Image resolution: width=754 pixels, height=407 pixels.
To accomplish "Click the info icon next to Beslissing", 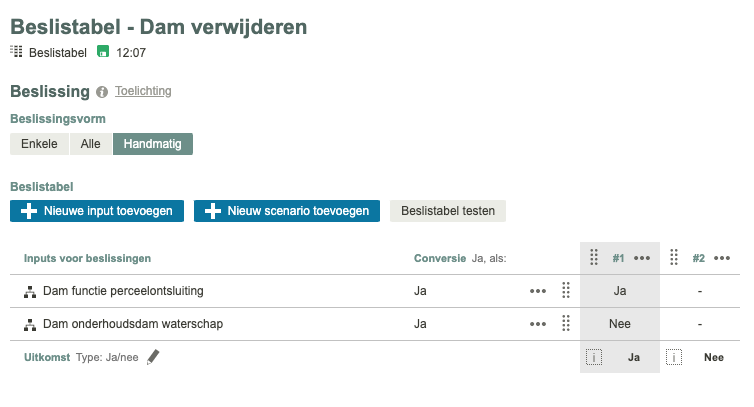I will click(102, 92).
